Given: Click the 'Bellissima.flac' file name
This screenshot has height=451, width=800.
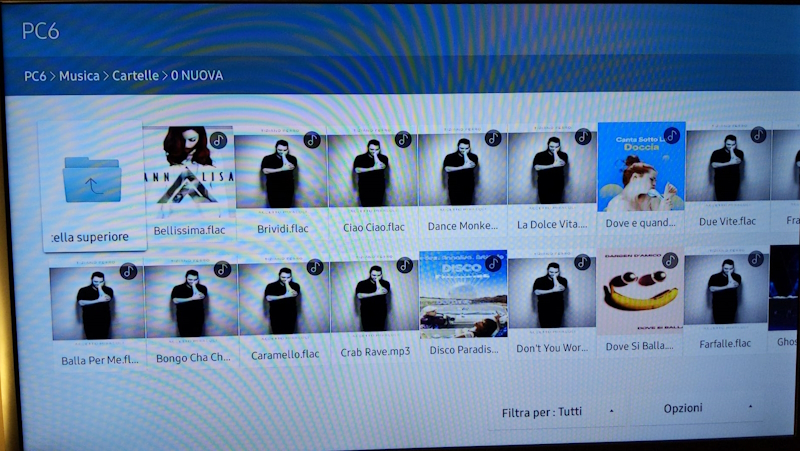Looking at the screenshot, I should click(x=189, y=231).
